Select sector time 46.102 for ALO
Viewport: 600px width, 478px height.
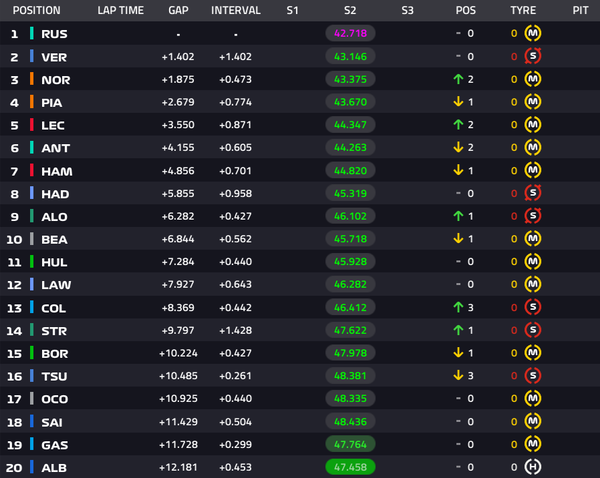click(350, 216)
